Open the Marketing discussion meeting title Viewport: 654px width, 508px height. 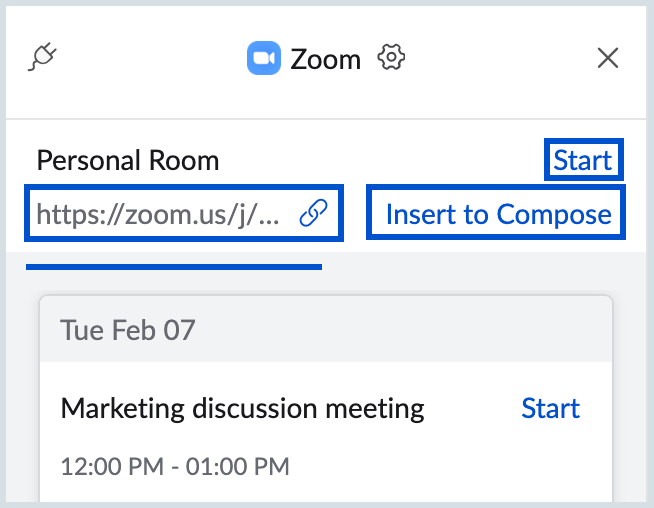(x=242, y=408)
